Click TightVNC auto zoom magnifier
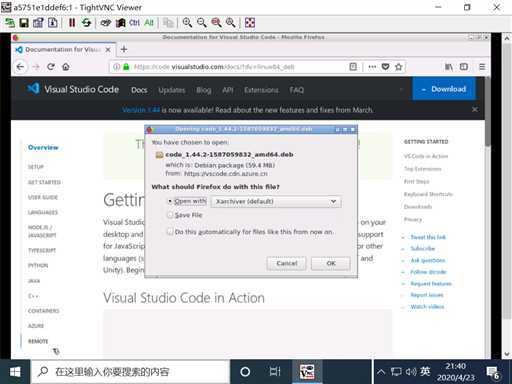Image resolution: width=512 pixels, height=384 pixels. pos(231,23)
